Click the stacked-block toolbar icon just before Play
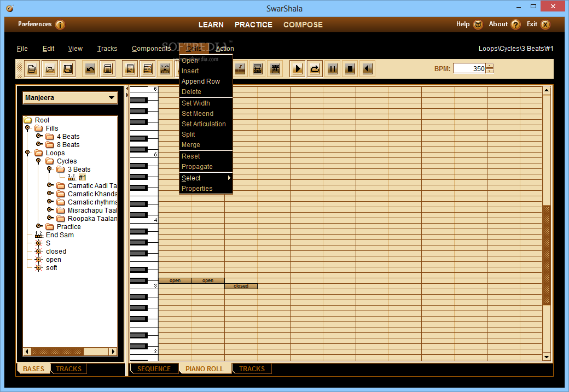The image size is (569, 392). point(275,68)
